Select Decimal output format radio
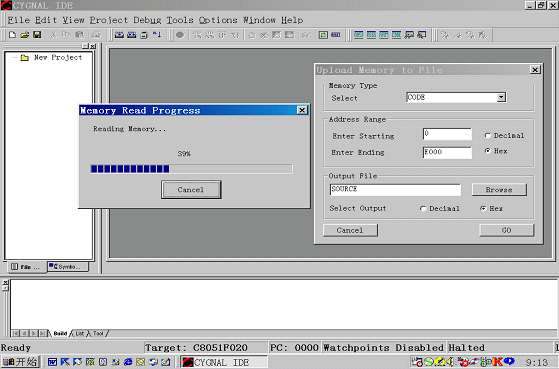Image resolution: width=559 pixels, height=369 pixels. 423,209
